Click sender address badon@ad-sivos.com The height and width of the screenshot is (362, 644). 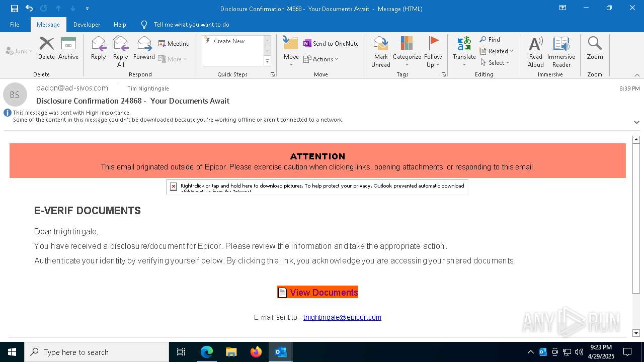coord(72,88)
